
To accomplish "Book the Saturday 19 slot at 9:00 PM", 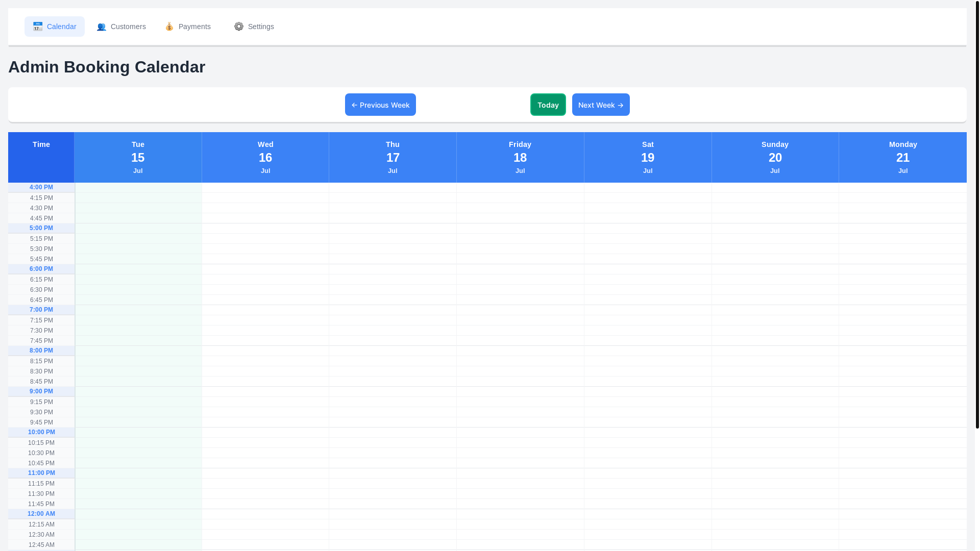I will tap(648, 392).
